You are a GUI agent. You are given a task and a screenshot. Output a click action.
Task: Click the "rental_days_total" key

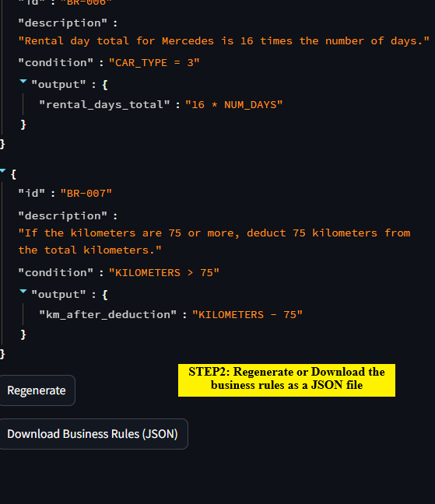coord(104,104)
